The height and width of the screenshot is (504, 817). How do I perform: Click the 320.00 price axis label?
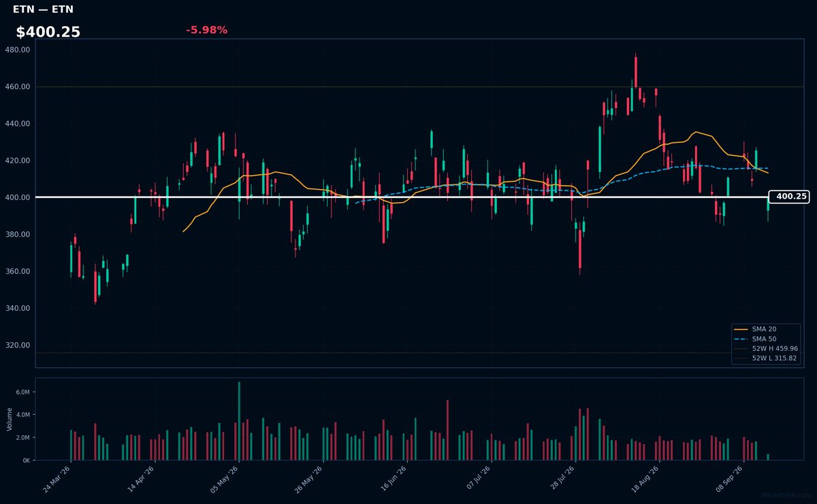click(17, 346)
